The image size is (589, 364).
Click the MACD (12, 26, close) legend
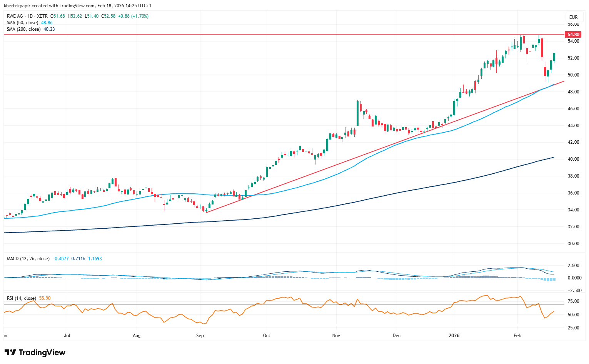(x=28, y=259)
